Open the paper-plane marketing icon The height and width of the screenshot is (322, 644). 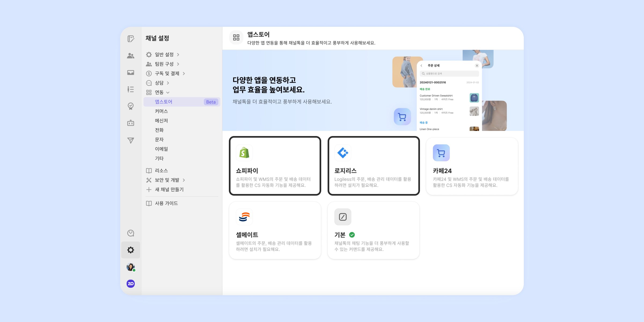[131, 140]
